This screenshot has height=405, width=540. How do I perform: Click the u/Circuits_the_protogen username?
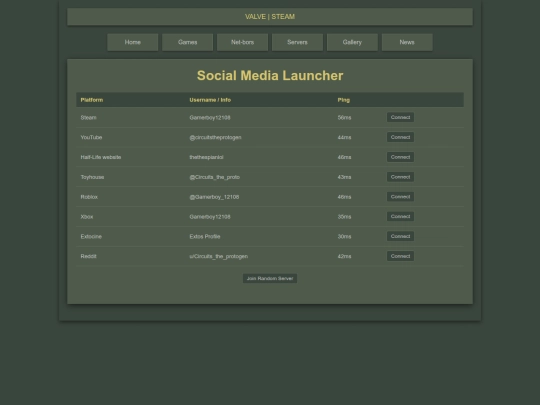(219, 256)
